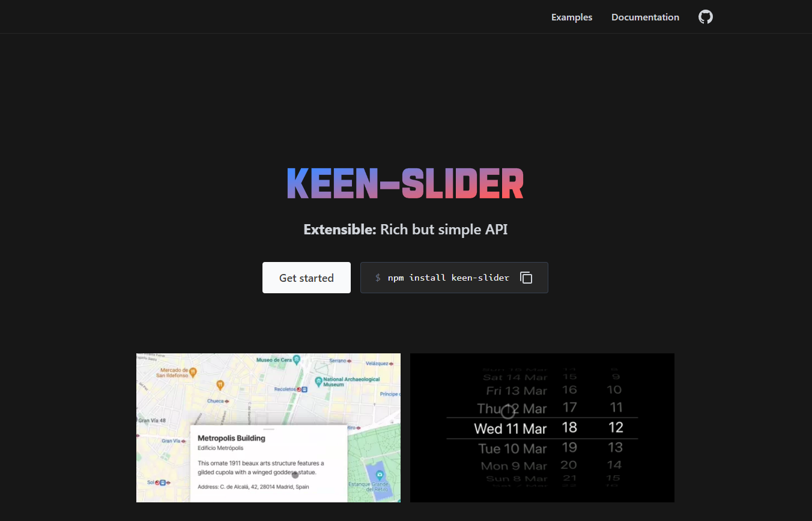Select 'Mon 9 Mar' in the date wheel
The image size is (812, 521).
[514, 466]
